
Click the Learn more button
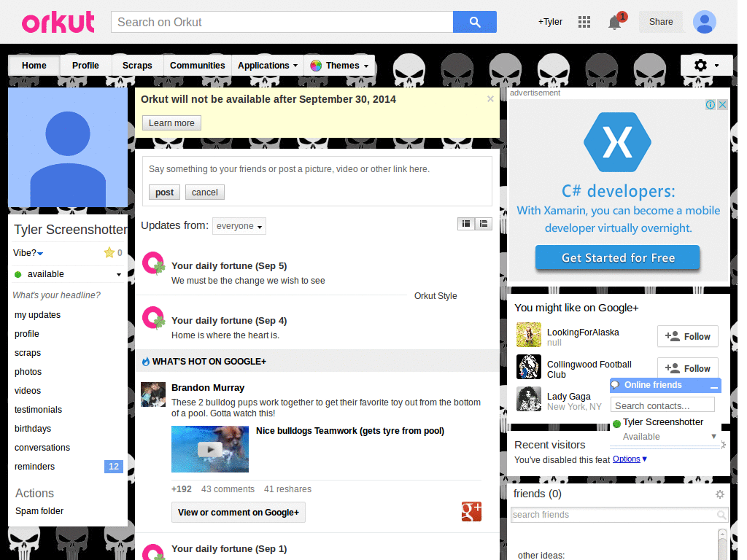pos(171,122)
